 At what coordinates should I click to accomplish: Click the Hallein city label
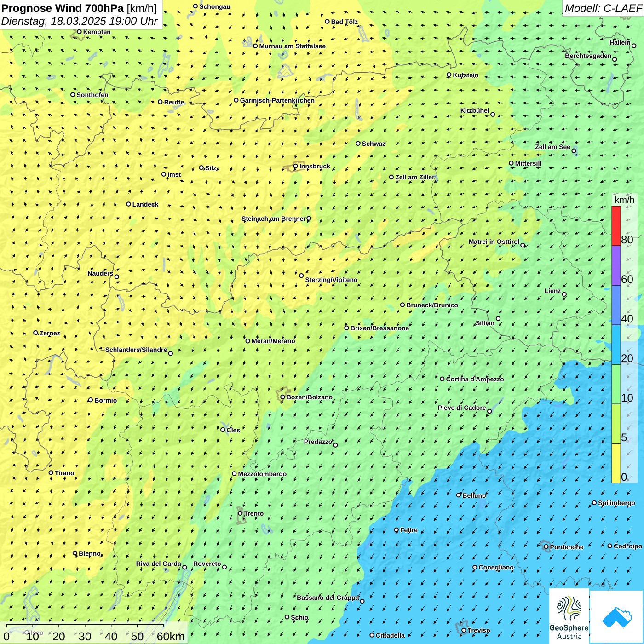(620, 42)
